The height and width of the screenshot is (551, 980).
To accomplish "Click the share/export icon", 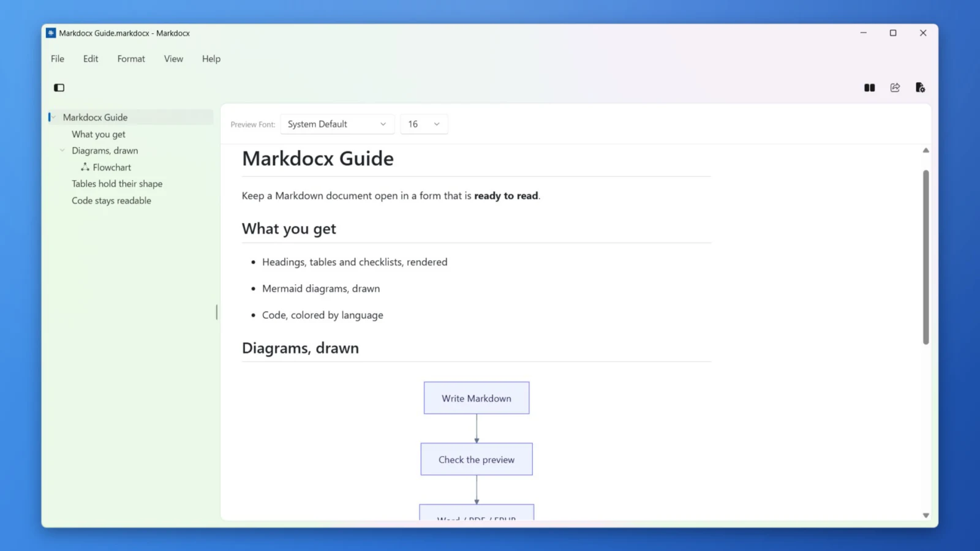I will click(x=895, y=88).
